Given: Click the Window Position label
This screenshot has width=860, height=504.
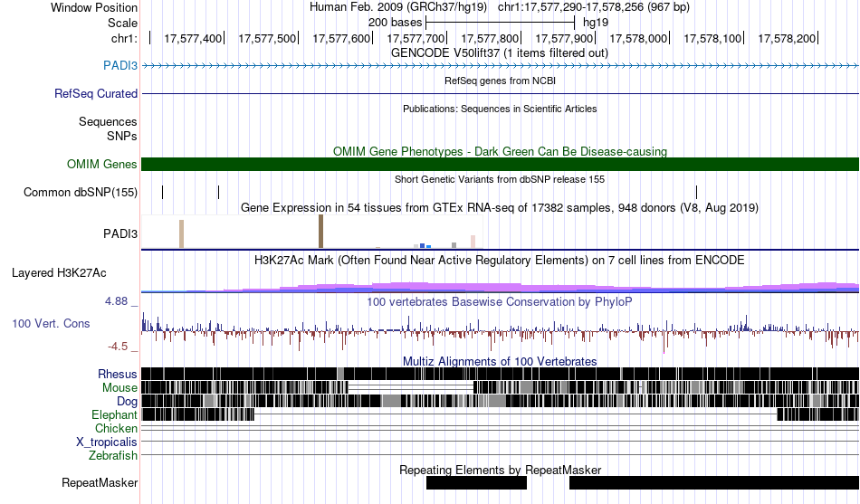Looking at the screenshot, I should [x=94, y=7].
